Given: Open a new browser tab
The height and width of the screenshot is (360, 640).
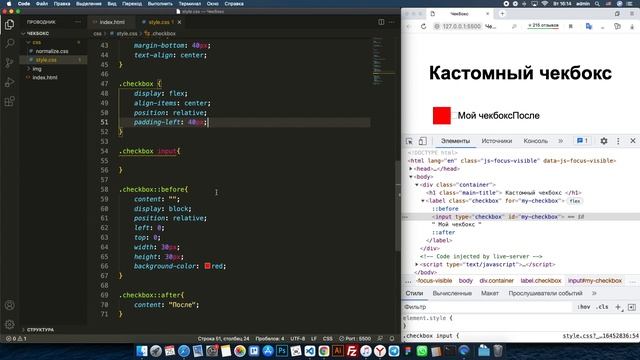Looking at the screenshot, I should point(502,13).
